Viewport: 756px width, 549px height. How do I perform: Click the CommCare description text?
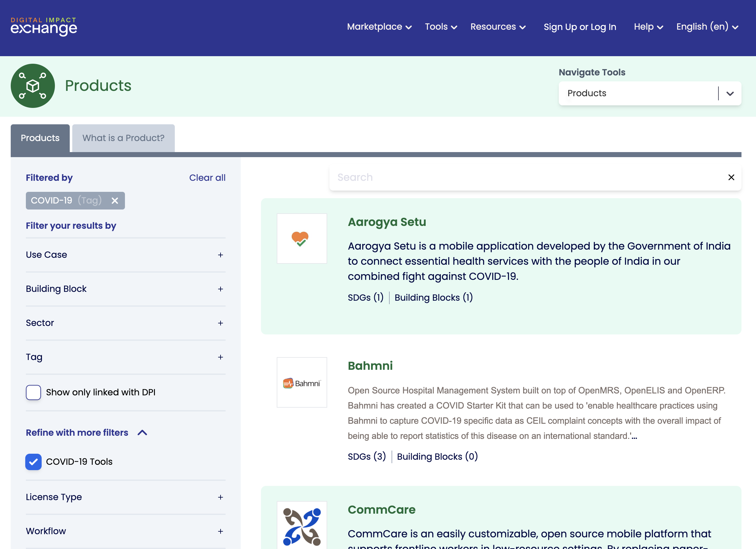tap(529, 539)
